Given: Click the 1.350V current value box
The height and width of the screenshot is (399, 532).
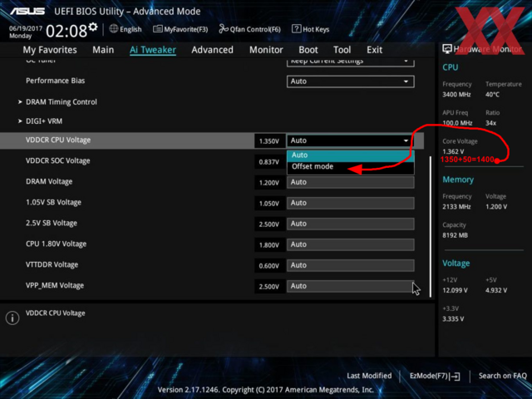Looking at the screenshot, I should (269, 140).
